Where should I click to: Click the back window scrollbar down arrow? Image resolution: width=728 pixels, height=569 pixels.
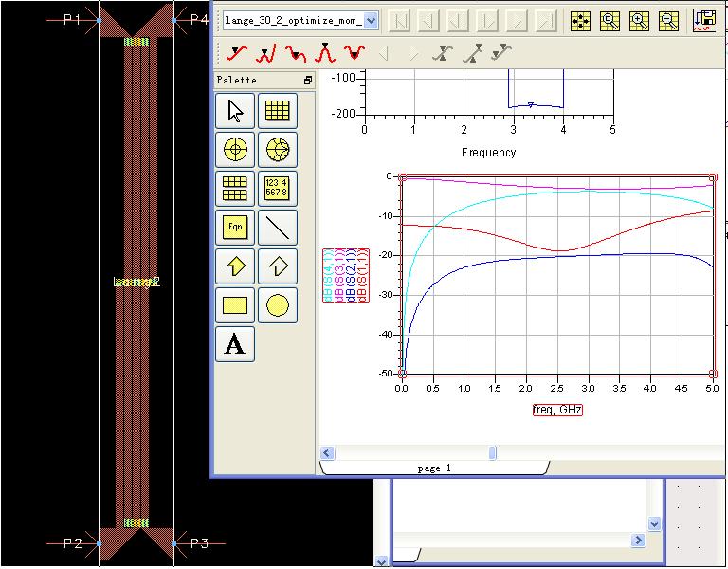click(654, 523)
